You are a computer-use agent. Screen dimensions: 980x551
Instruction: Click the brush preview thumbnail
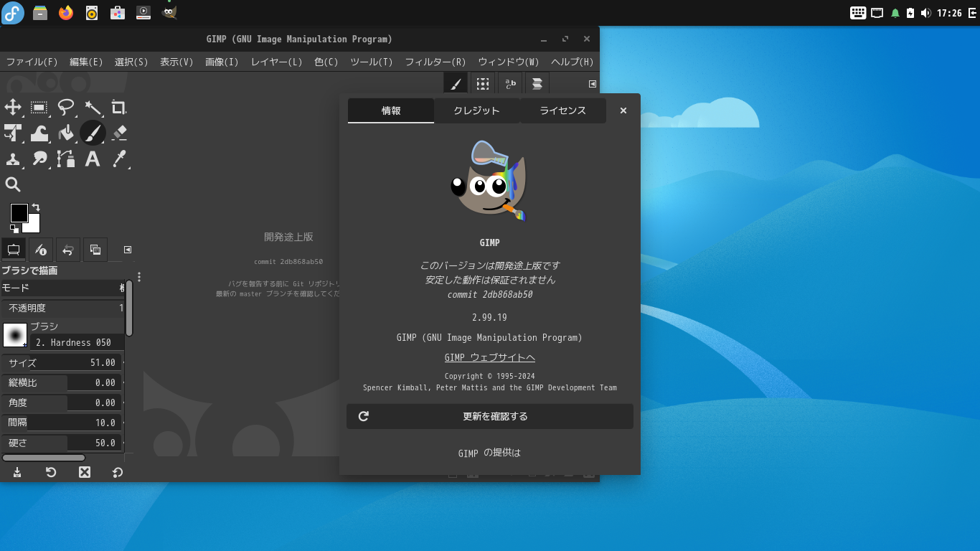pos(15,335)
